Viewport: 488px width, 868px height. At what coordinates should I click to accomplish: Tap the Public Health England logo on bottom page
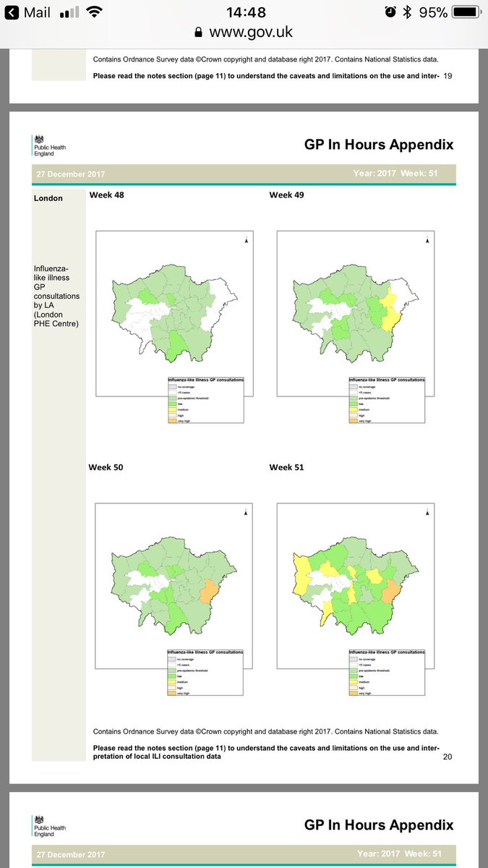pyautogui.click(x=49, y=826)
